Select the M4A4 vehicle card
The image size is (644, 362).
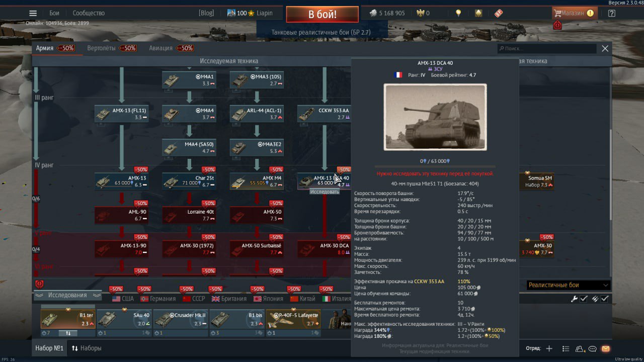point(189,114)
